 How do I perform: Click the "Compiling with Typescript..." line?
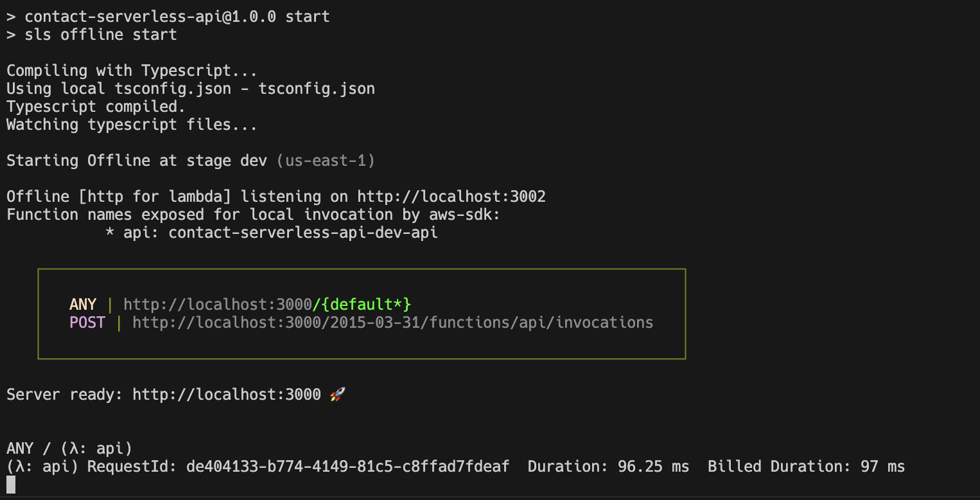tap(132, 71)
